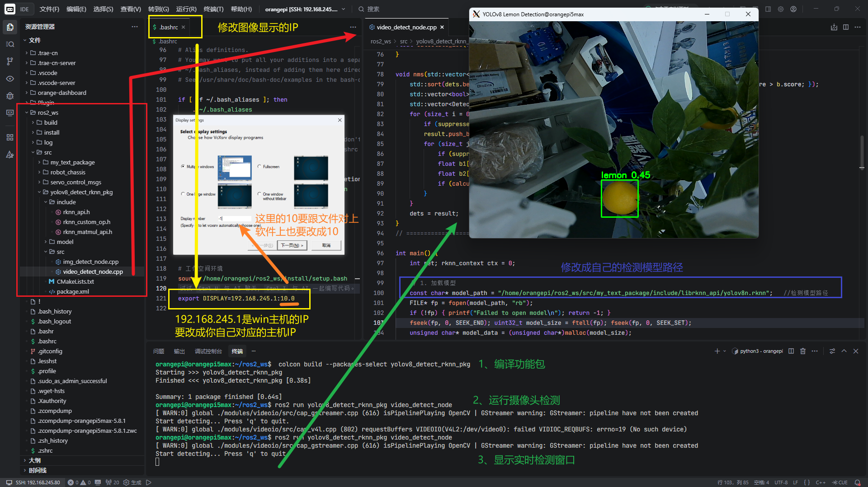Click the add new terminal plus icon

(x=717, y=351)
